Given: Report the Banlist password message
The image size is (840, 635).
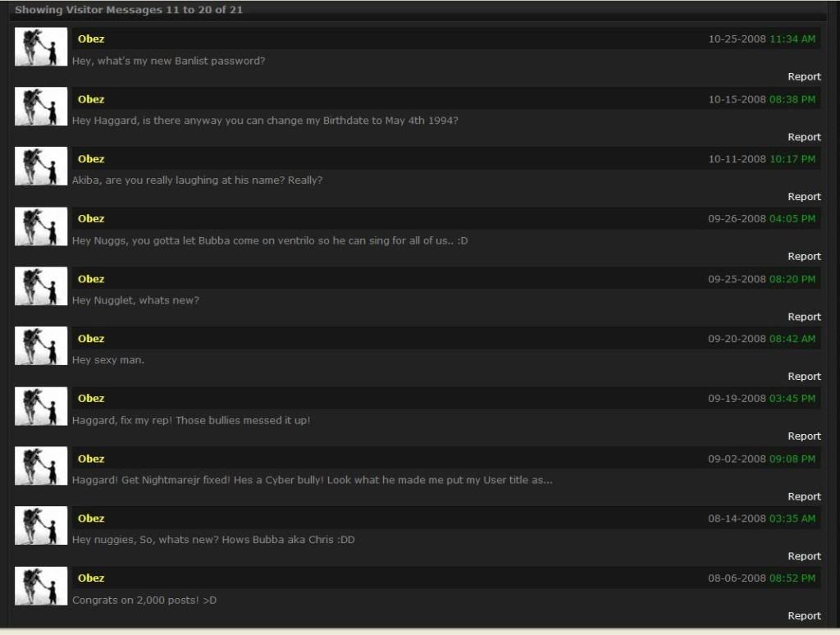Looking at the screenshot, I should tap(804, 76).
